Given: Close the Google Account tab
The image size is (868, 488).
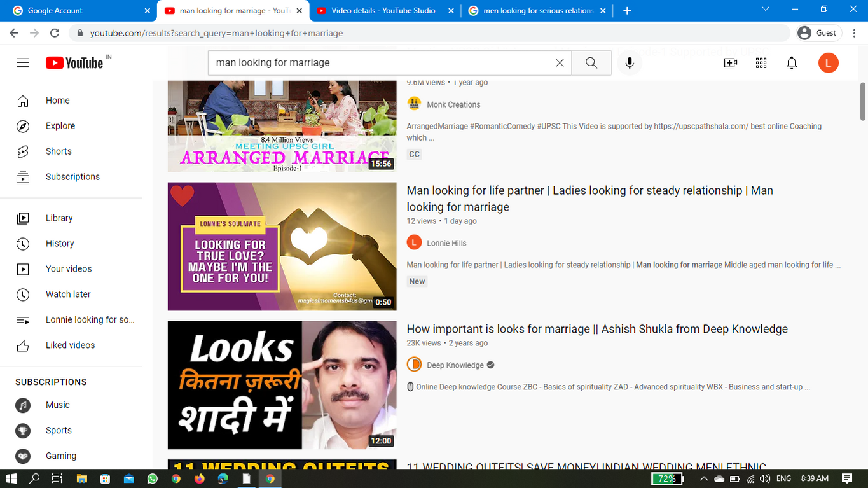Looking at the screenshot, I should click(x=148, y=11).
